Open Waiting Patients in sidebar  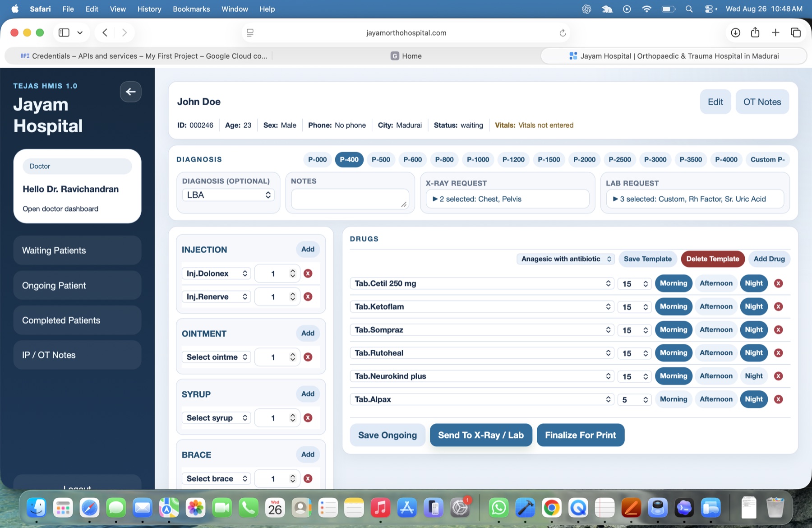pyautogui.click(x=77, y=250)
